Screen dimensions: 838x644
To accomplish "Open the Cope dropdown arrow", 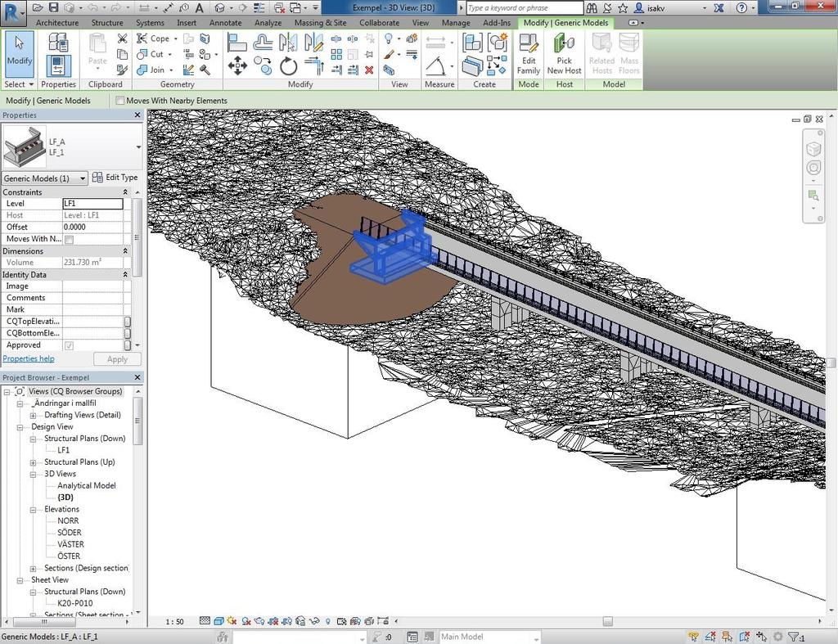I will (x=175, y=39).
